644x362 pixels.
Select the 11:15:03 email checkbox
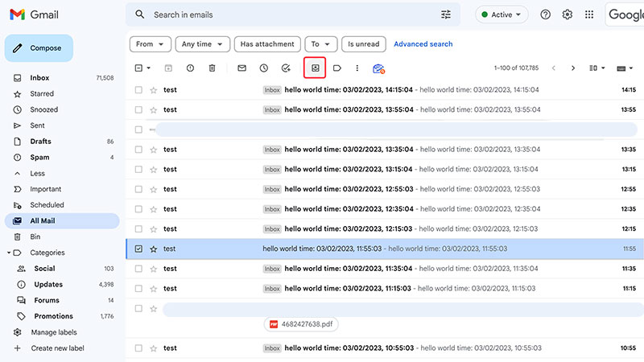pyautogui.click(x=138, y=289)
